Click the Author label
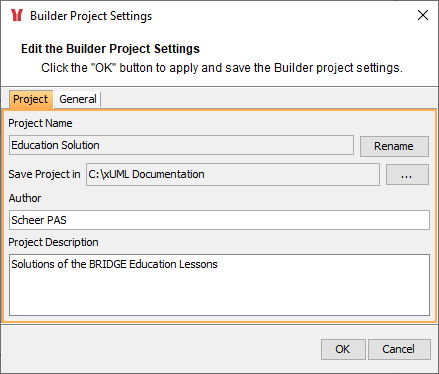 (25, 198)
